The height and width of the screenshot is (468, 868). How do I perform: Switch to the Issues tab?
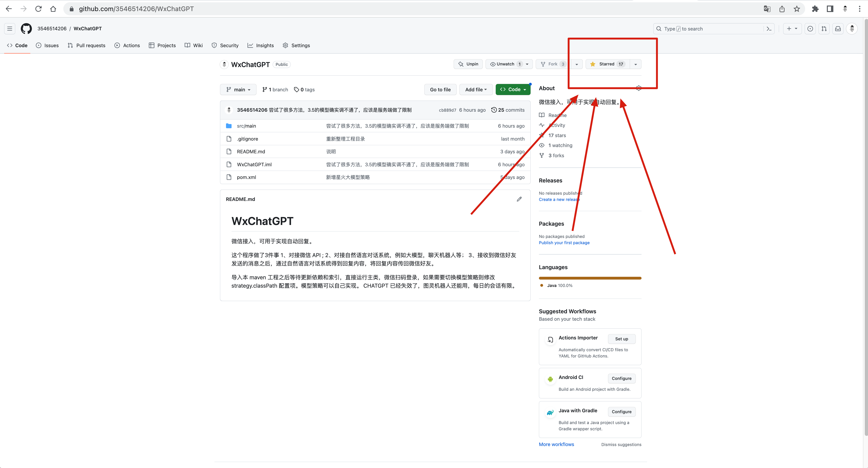(x=47, y=46)
